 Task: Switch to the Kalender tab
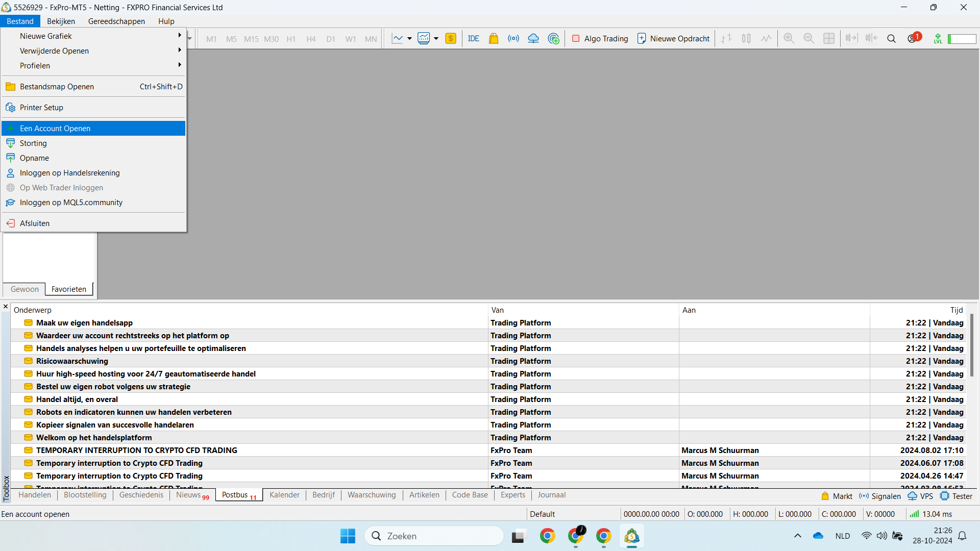click(284, 495)
